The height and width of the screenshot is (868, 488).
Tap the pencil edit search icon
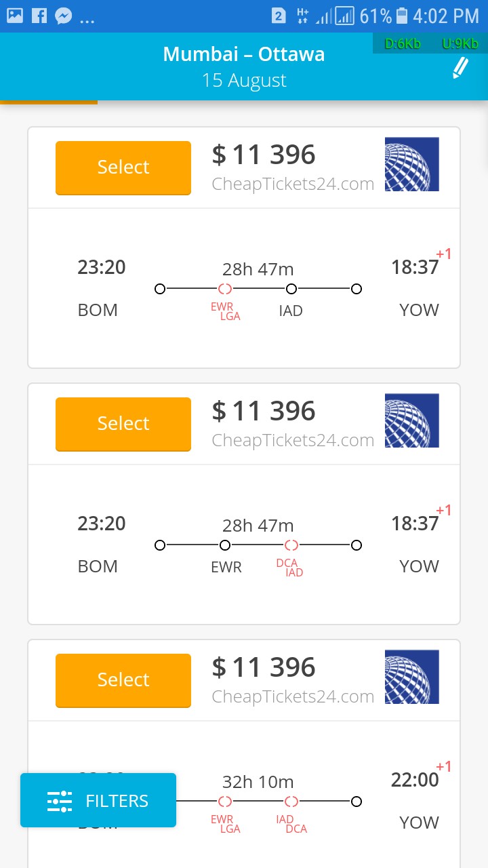460,68
